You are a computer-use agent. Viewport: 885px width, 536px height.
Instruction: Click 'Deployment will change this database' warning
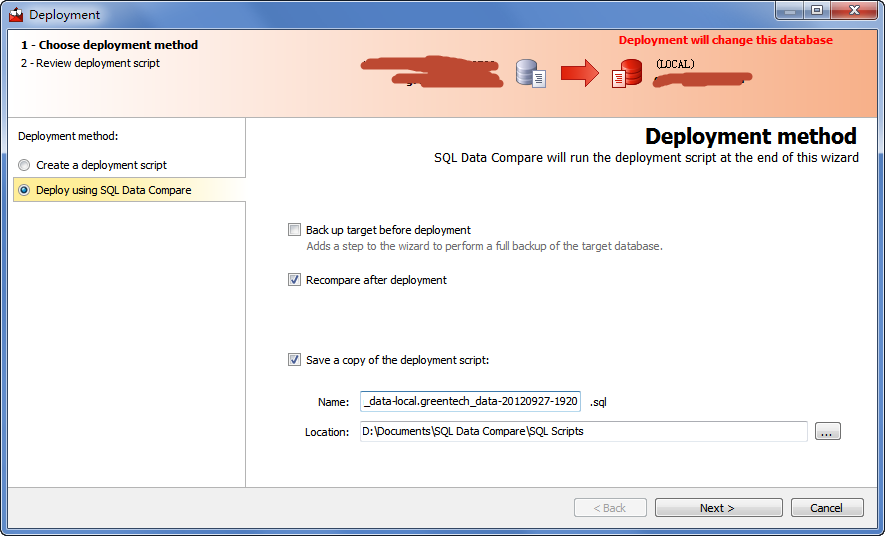tap(726, 40)
